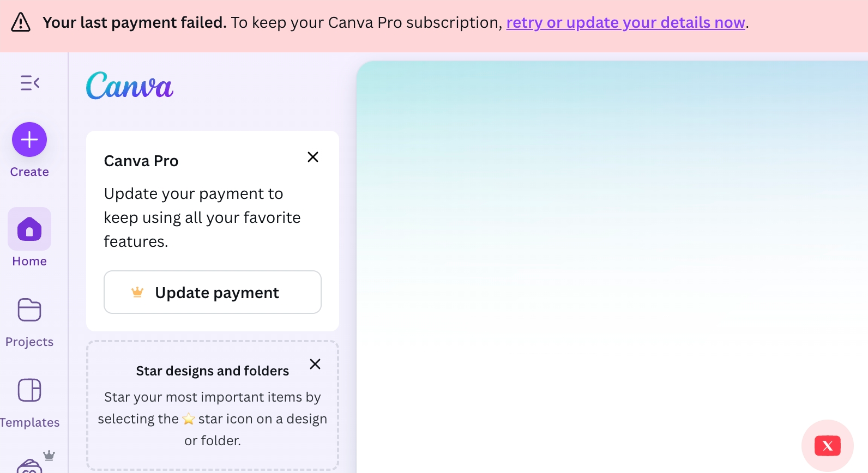Click the Canva Pro card heading

tap(141, 161)
